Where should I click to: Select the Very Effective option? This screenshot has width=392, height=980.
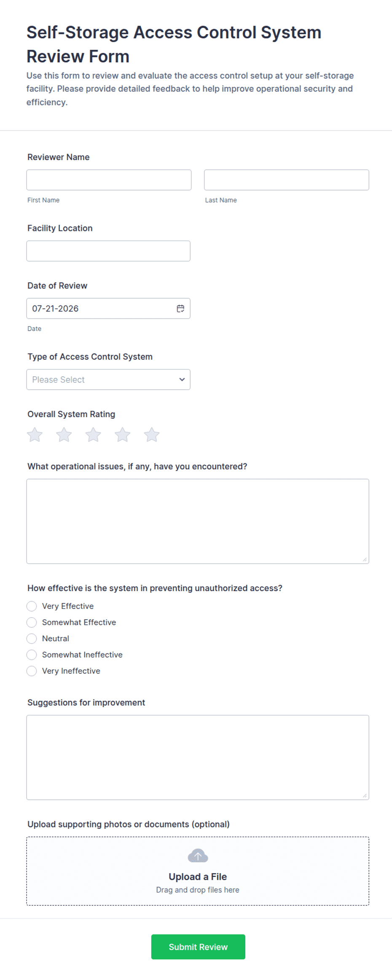[32, 606]
